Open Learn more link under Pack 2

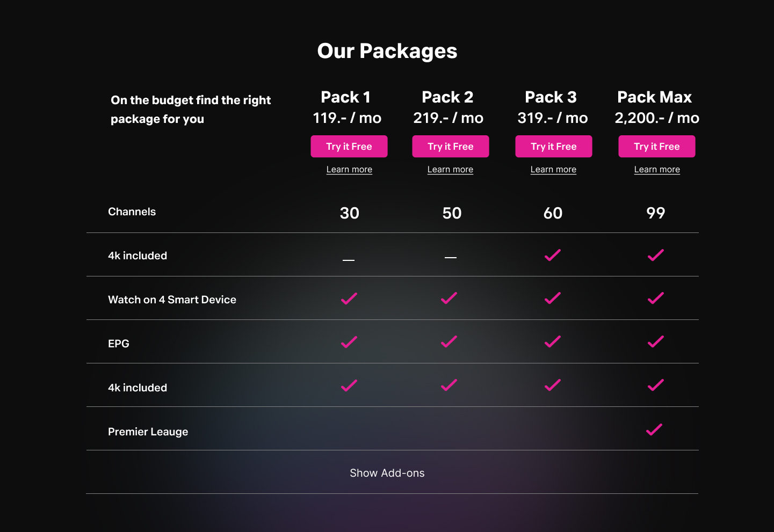pyautogui.click(x=450, y=170)
